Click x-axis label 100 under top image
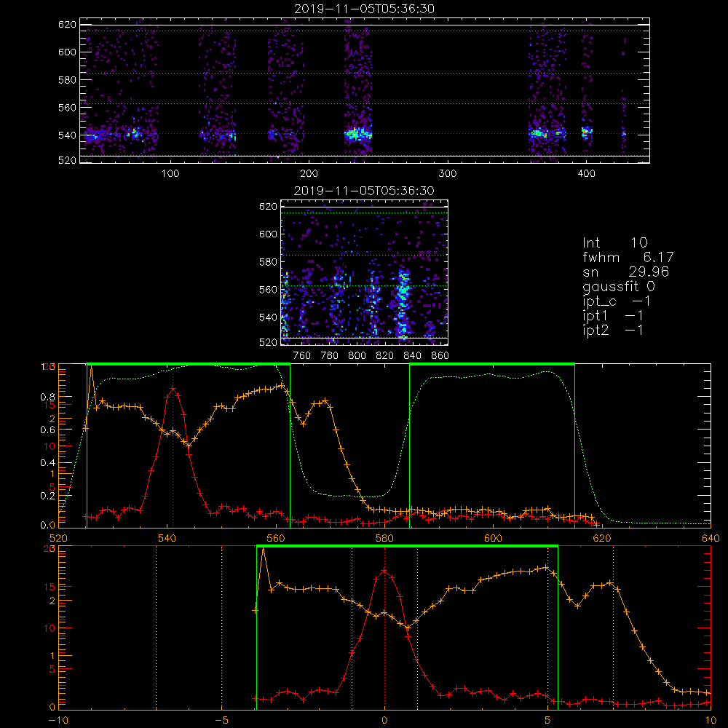The image size is (728, 728). coord(170,173)
